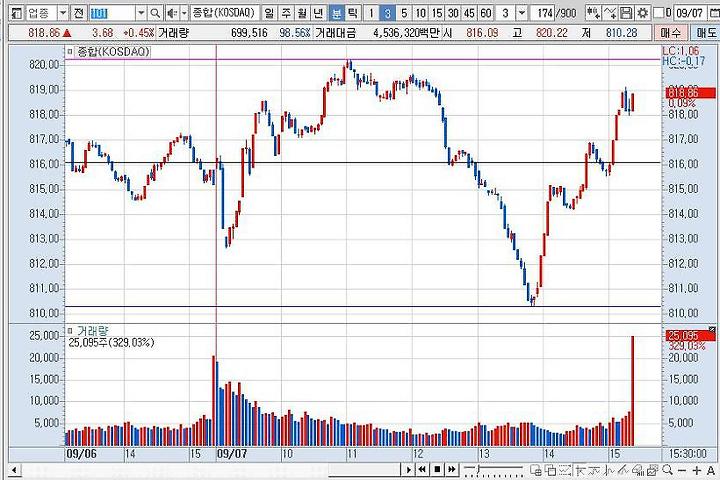Click the red 25,095 volume tag
Screen dimensions: 720x480
click(690, 335)
